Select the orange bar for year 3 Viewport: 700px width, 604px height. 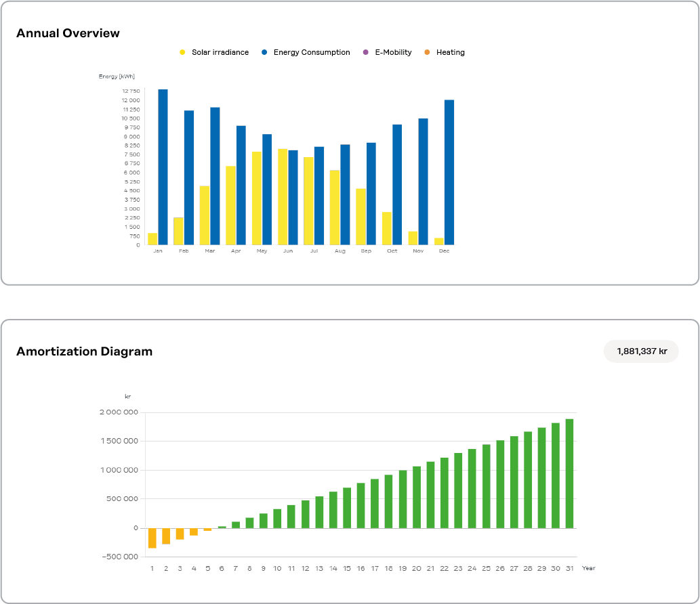click(x=180, y=534)
